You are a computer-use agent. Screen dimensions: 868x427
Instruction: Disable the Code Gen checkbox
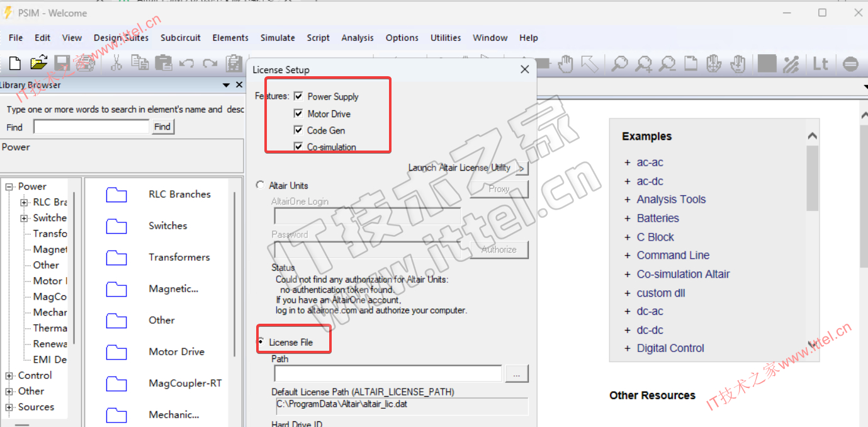pyautogui.click(x=298, y=130)
